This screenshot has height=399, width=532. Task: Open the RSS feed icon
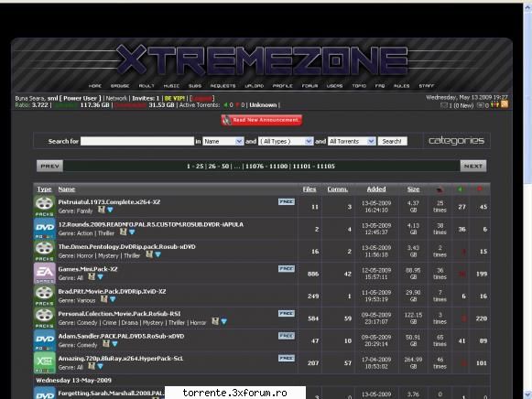505,104
